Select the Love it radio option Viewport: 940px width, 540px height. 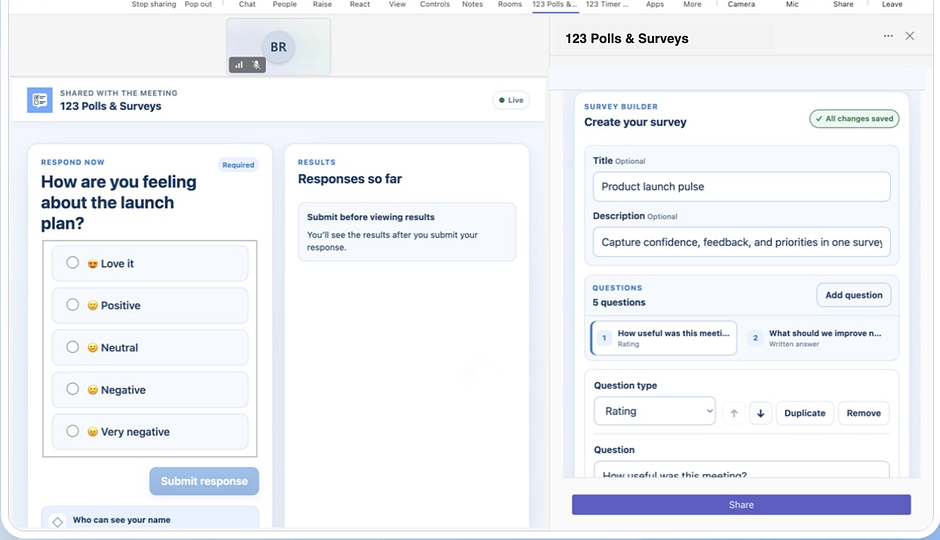tap(73, 263)
